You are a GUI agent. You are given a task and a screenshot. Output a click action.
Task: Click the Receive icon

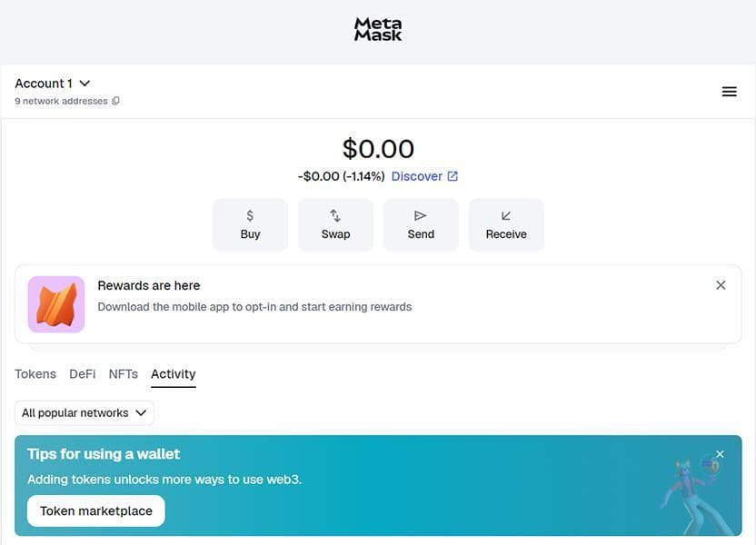pos(506,215)
